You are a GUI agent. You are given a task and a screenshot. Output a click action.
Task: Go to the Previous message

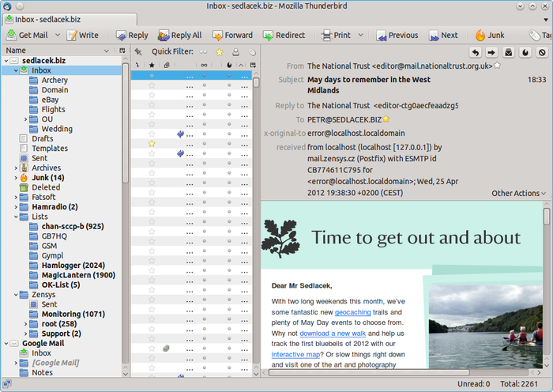coord(397,36)
